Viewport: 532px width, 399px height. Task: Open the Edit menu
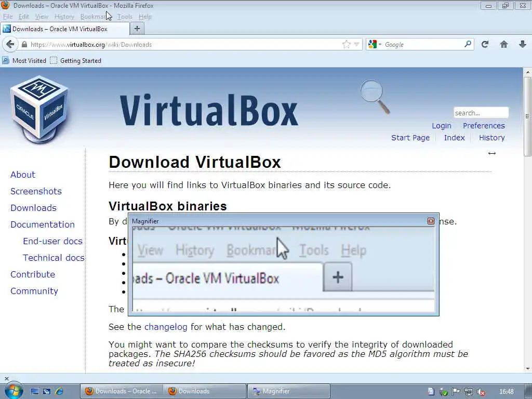(x=23, y=17)
